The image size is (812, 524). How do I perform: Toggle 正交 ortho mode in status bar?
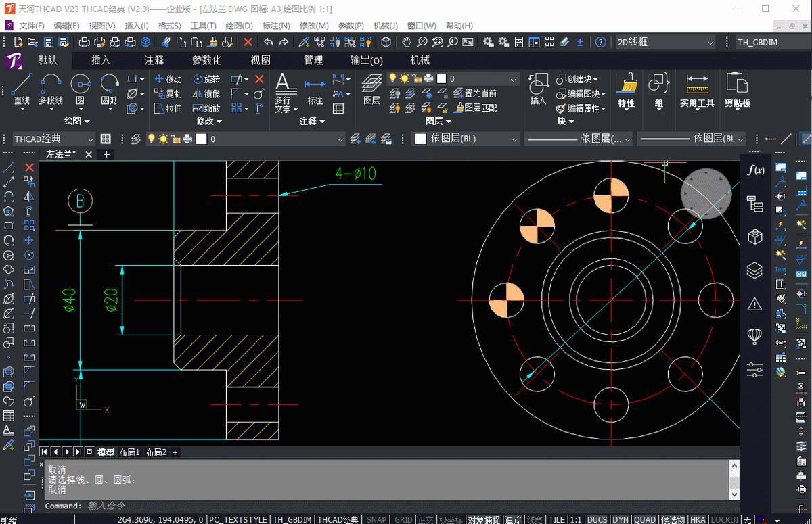426,519
